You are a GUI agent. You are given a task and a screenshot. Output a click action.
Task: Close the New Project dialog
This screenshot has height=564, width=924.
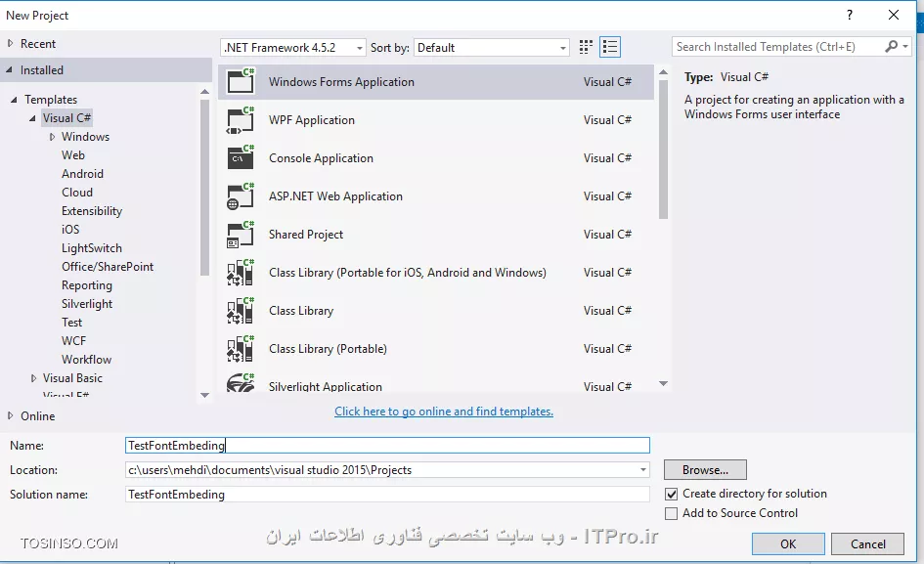pyautogui.click(x=894, y=16)
